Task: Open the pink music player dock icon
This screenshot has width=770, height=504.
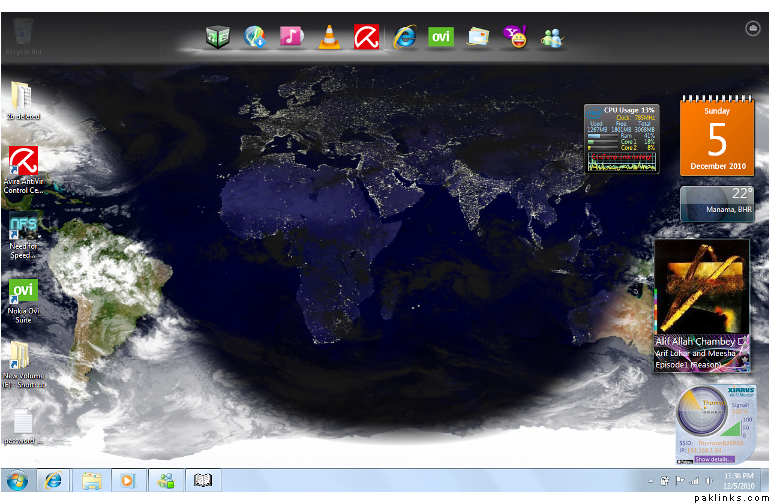Action: pyautogui.click(x=291, y=38)
